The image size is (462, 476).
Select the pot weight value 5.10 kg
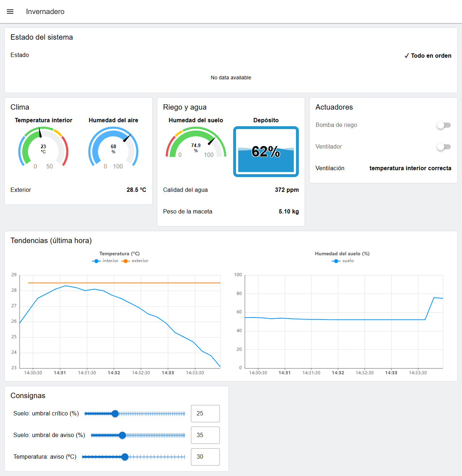tap(289, 211)
